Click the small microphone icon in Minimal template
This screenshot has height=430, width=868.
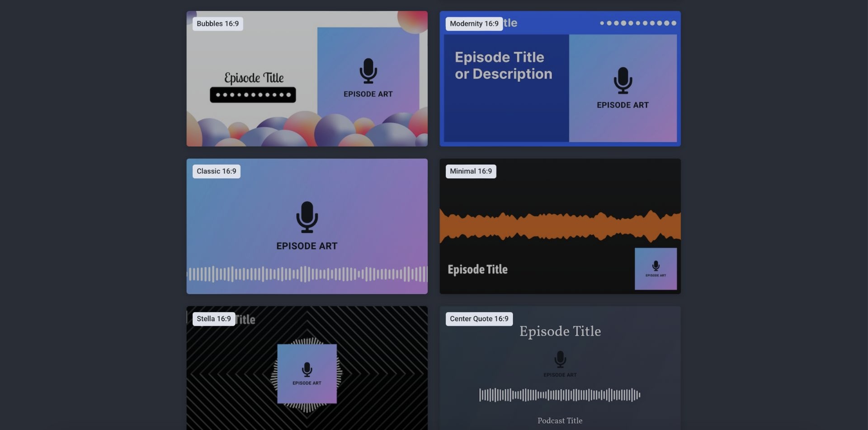pos(656,266)
